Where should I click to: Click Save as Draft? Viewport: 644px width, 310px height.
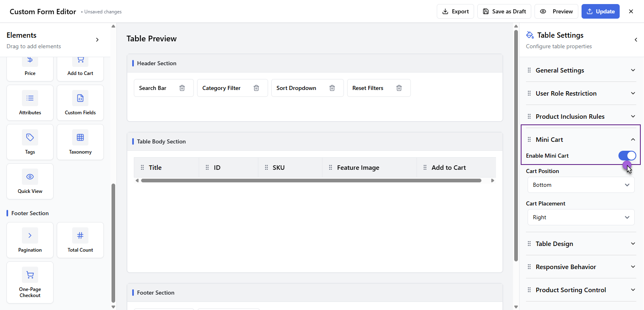[x=504, y=11]
